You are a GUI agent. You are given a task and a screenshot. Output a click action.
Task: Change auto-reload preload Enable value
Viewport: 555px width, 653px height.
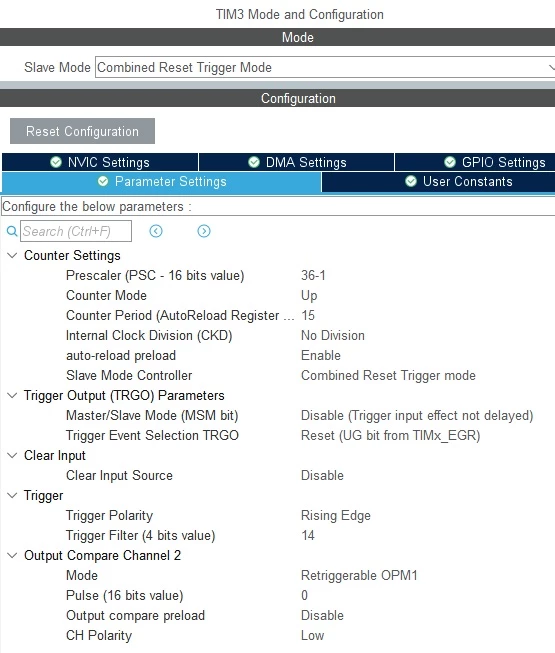click(321, 355)
